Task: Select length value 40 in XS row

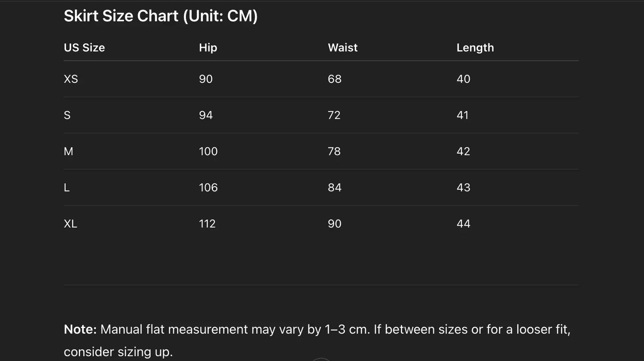Action: pos(463,79)
